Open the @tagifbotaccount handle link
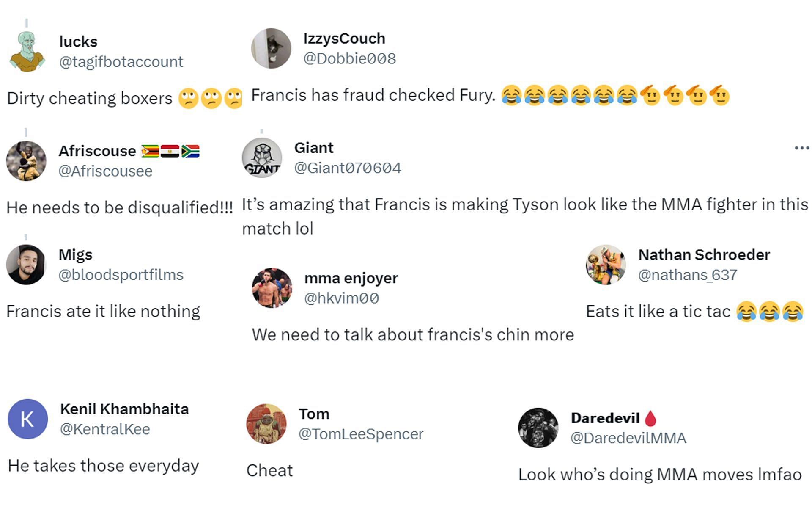The width and height of the screenshot is (812, 508). (121, 62)
